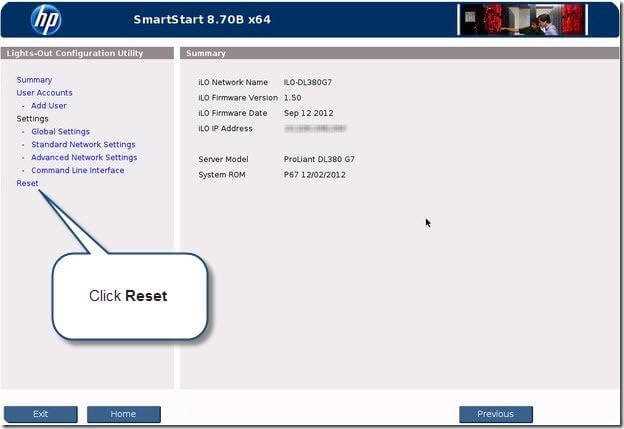Open User Accounts page
The image size is (624, 429).
tap(45, 93)
